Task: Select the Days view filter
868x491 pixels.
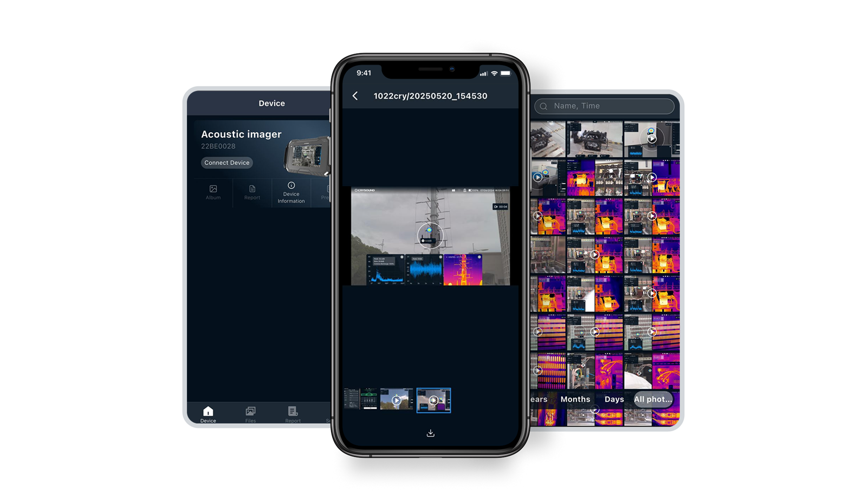Action: 614,399
